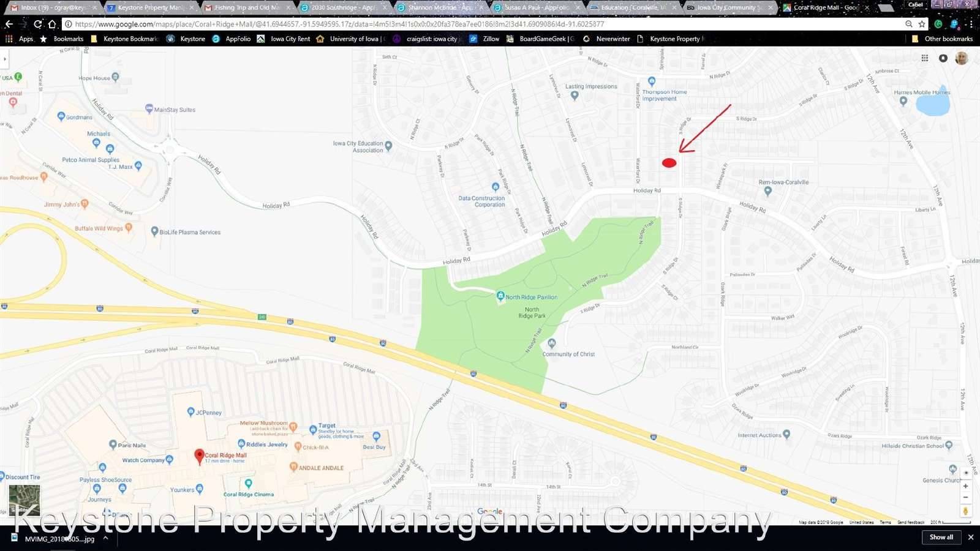Activate the Street View pegman
Screen dimensions: 980x551
pos(966,511)
